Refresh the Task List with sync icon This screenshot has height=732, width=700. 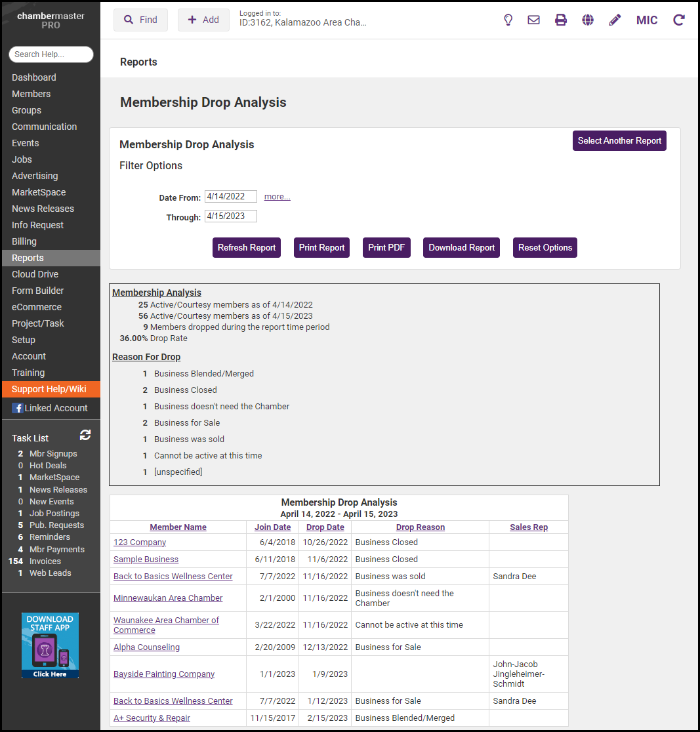tap(85, 435)
